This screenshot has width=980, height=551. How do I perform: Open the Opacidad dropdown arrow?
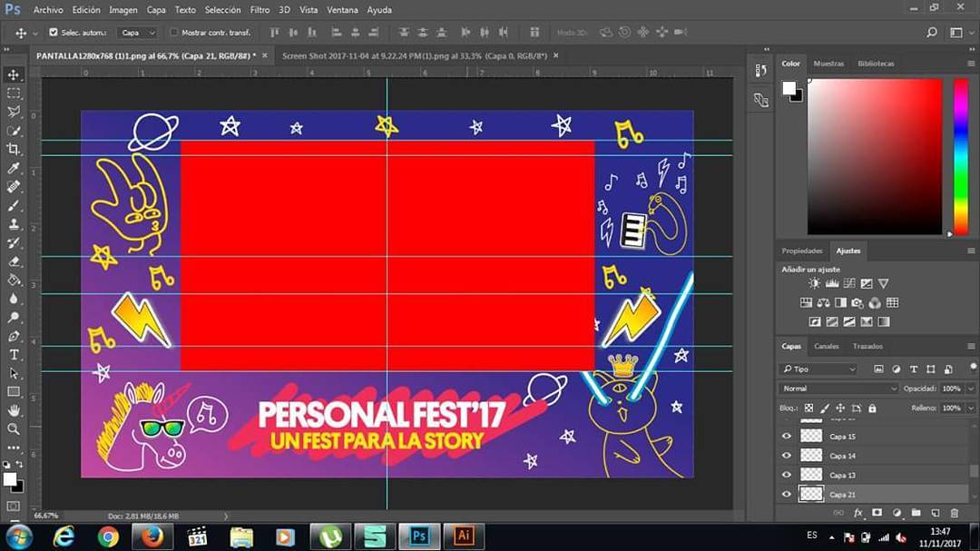(x=971, y=389)
